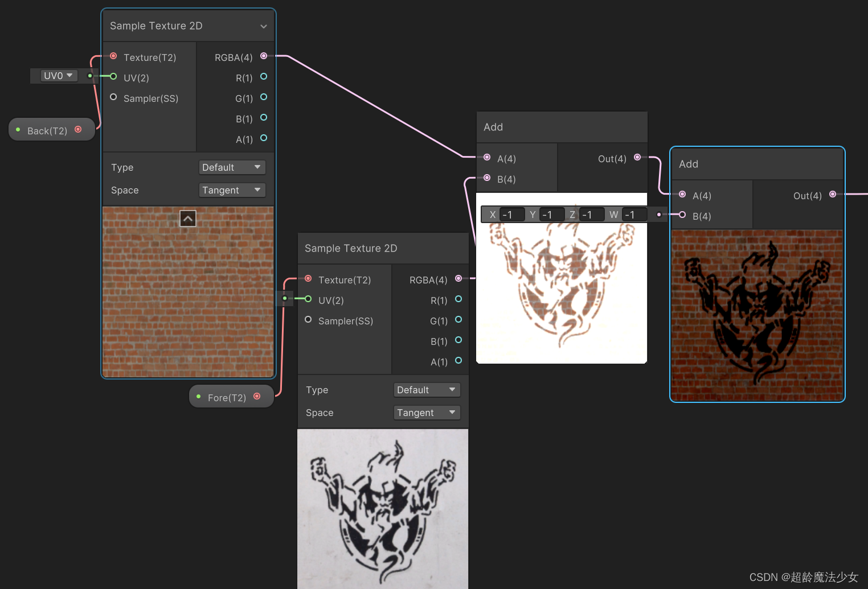The image size is (868, 589).
Task: Click the UV0 slot output dot
Action: point(89,76)
